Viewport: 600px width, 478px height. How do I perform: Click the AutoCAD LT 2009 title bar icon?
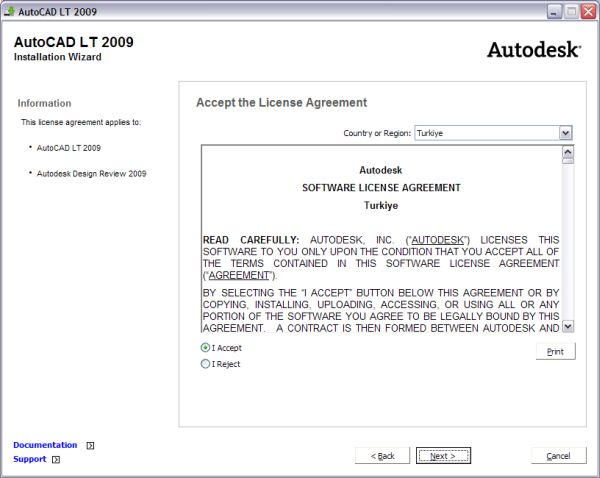(x=9, y=11)
